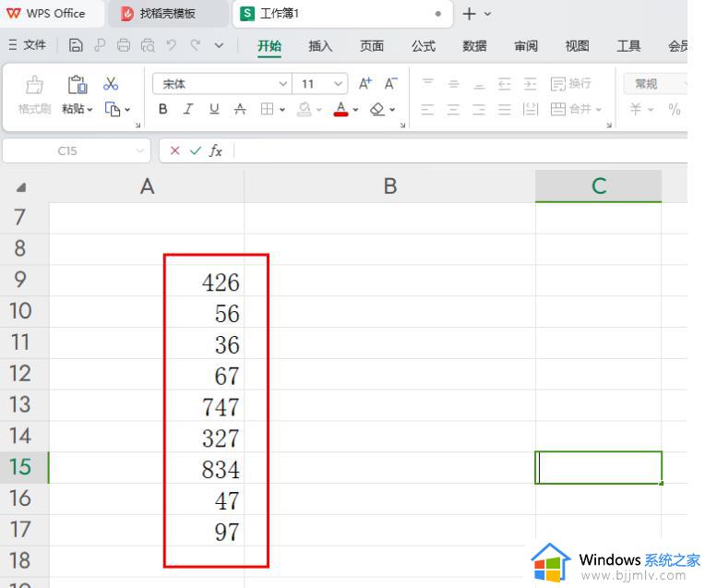The width and height of the screenshot is (705, 588).
Task: Toggle Underline formatting
Action: (x=214, y=109)
